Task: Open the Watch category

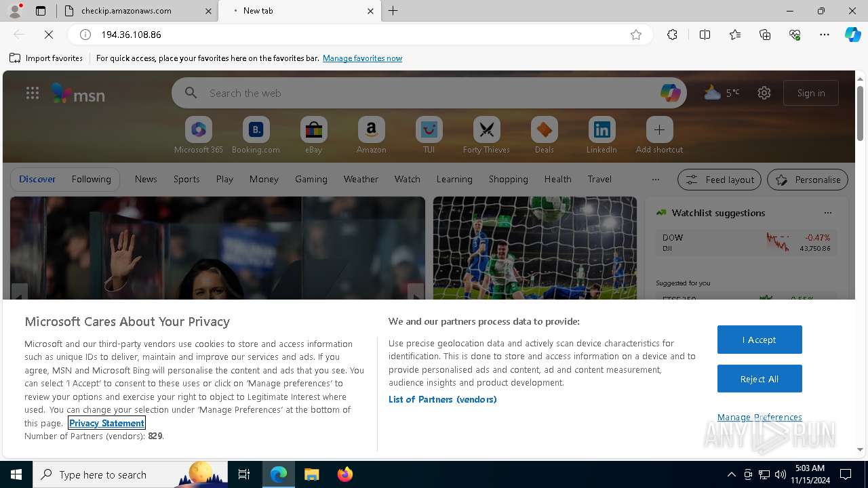Action: pos(408,179)
